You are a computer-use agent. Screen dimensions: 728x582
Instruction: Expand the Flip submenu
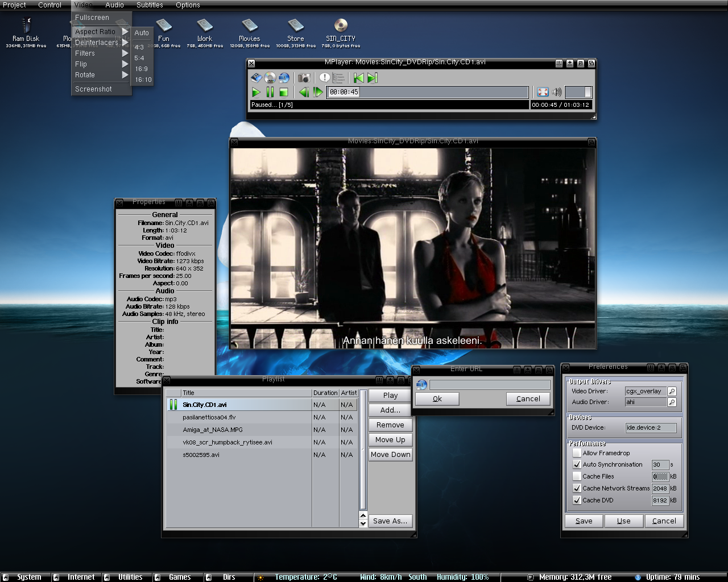101,64
